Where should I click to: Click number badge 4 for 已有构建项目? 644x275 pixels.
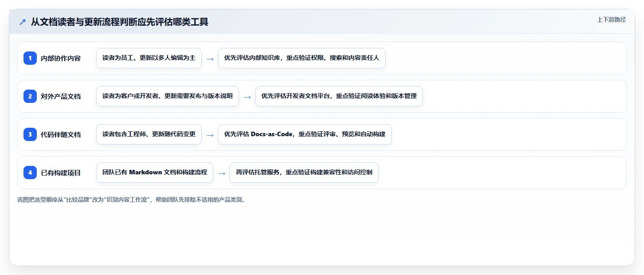click(x=30, y=173)
